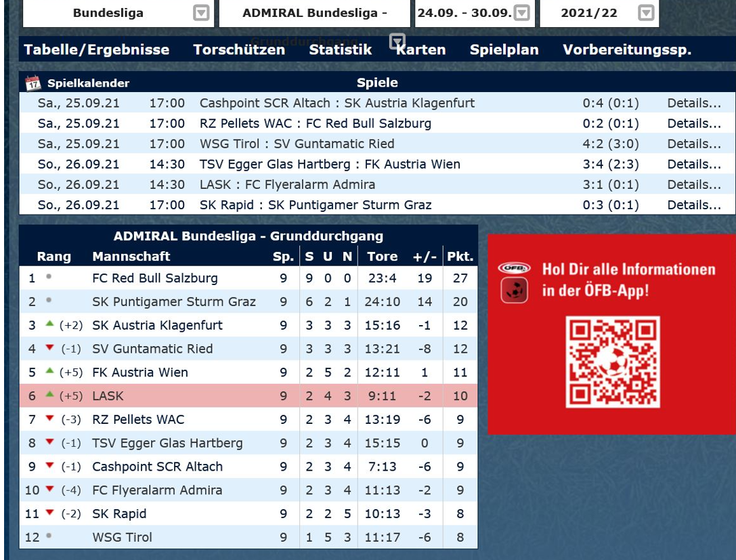This screenshot has height=560, width=736.
Task: Select FK Austria Wien in the table
Action: tap(140, 372)
